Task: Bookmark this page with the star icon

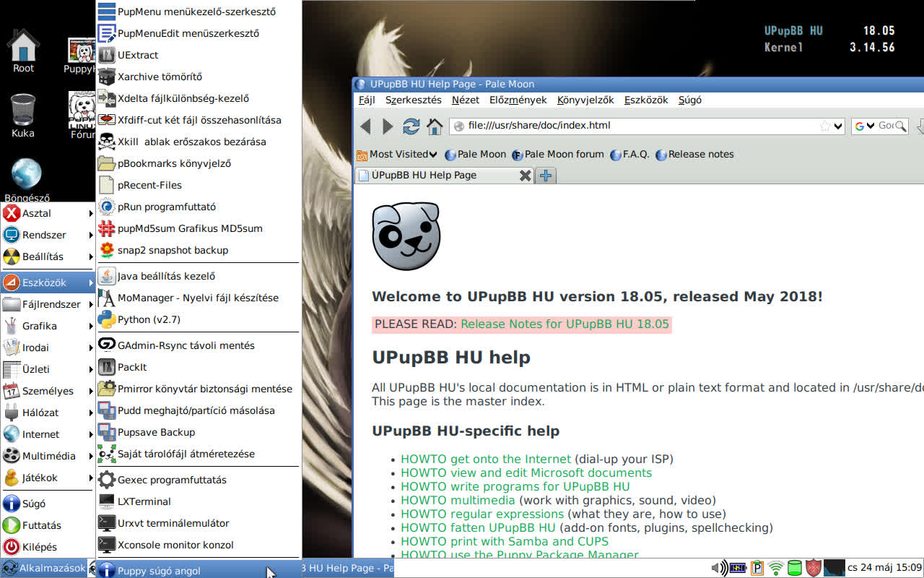Action: (x=825, y=126)
